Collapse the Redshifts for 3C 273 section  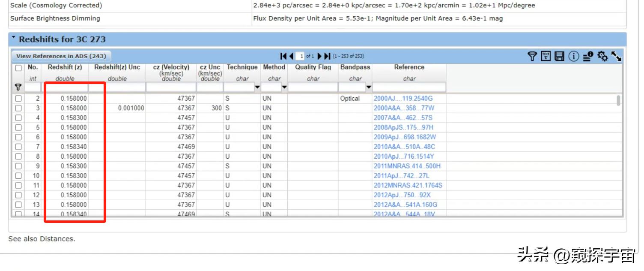click(x=14, y=39)
